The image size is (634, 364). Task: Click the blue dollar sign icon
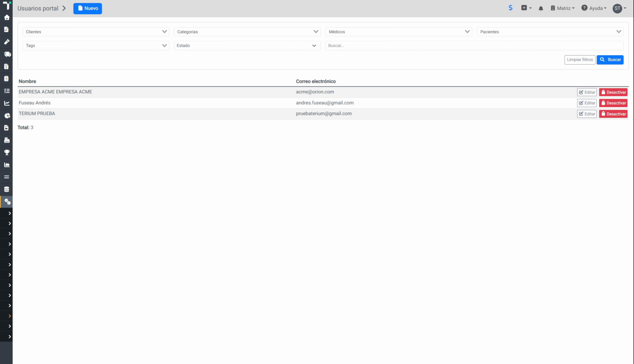click(x=510, y=8)
